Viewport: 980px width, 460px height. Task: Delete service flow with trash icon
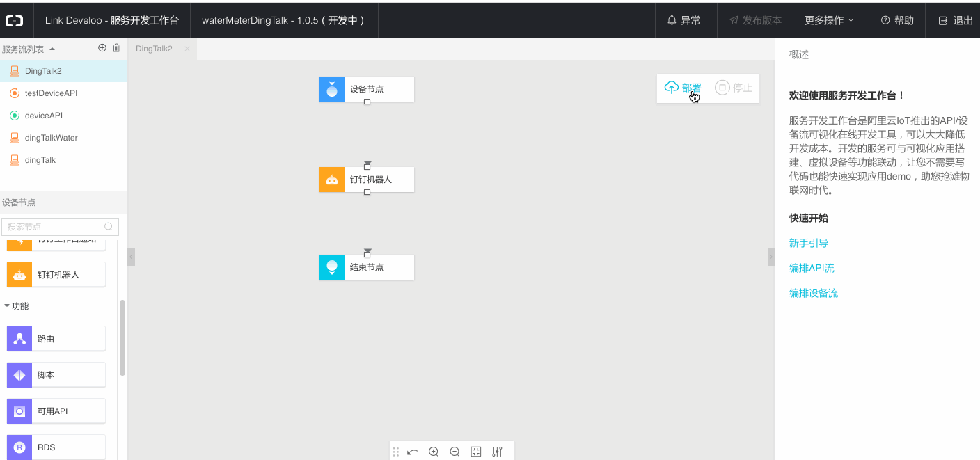point(116,48)
